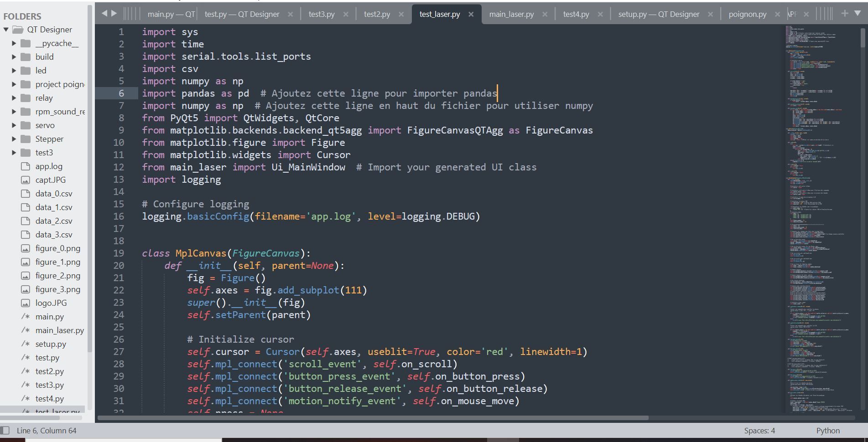Open figure_2.png in sidebar
Viewport: 868px width, 442px height.
(x=58, y=276)
